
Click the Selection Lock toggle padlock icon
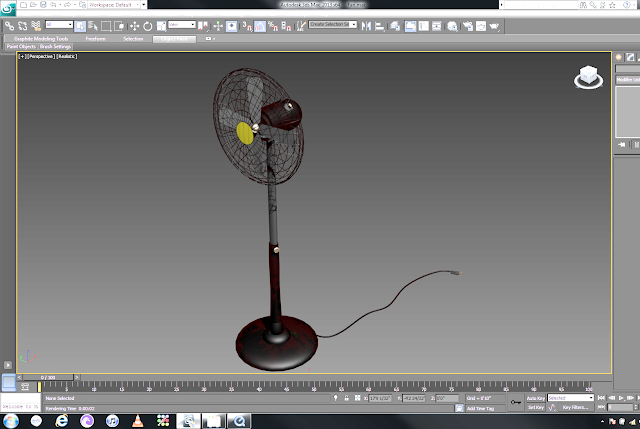coord(347,398)
